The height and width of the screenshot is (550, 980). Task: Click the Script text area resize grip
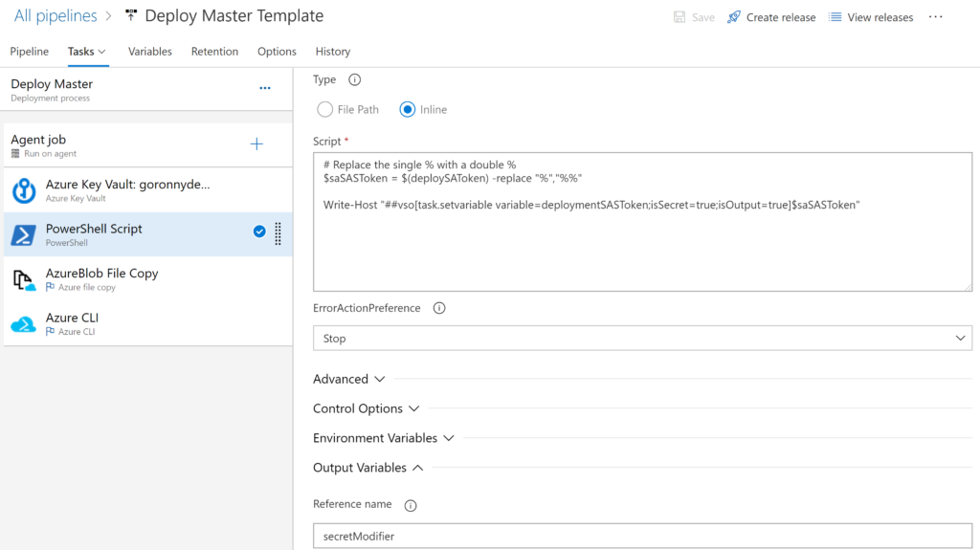(968, 286)
